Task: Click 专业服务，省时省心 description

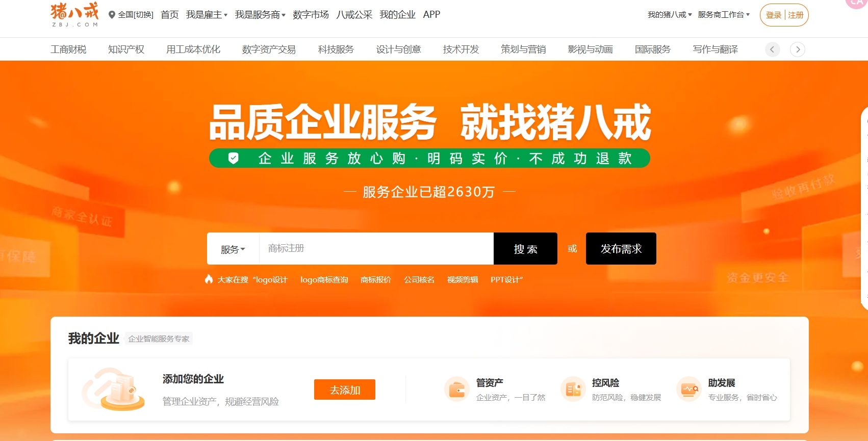Action: 743,398
